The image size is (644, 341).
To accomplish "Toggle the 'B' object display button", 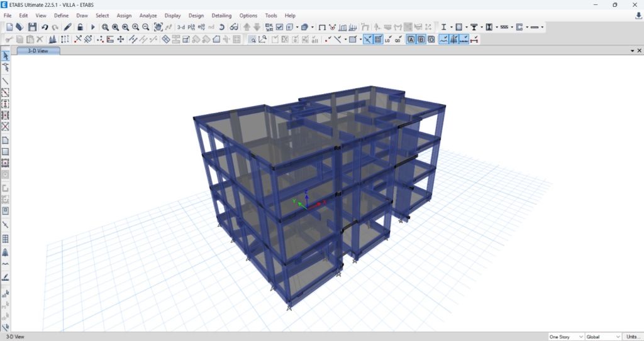I will (421, 39).
